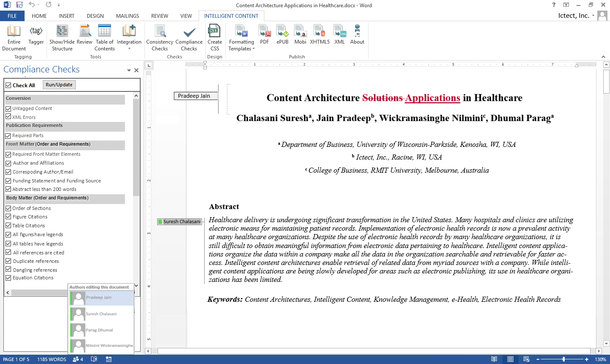Viewport: 610px width, 364px height.
Task: Click the word count in status bar
Action: (52, 359)
